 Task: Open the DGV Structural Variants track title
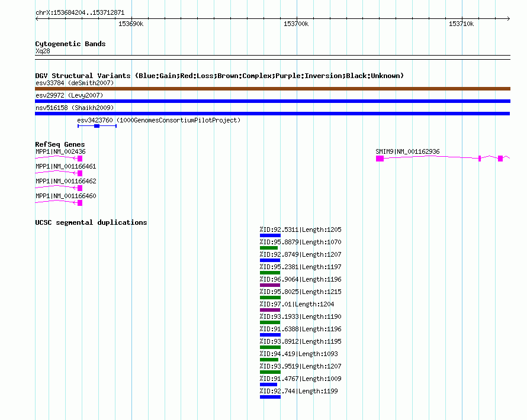click(220, 76)
